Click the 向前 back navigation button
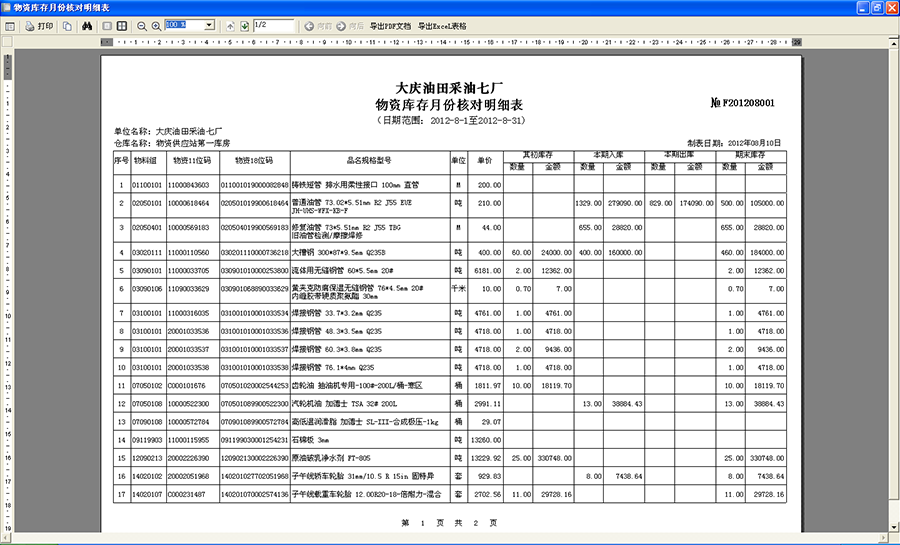Image resolution: width=900 pixels, height=545 pixels. click(x=318, y=26)
